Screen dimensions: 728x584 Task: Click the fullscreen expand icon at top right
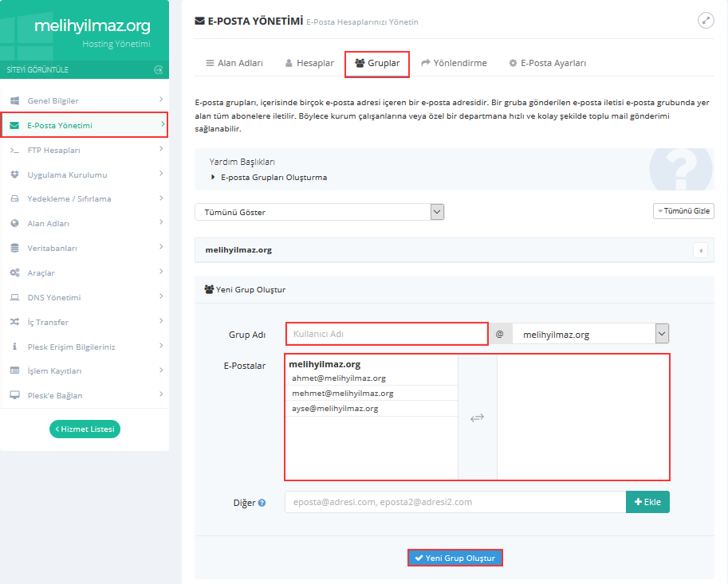point(706,21)
